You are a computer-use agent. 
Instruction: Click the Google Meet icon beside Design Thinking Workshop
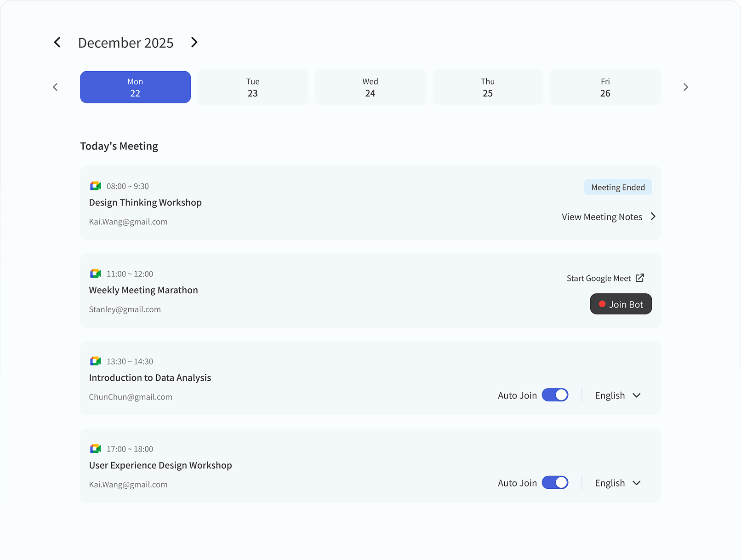[95, 186]
